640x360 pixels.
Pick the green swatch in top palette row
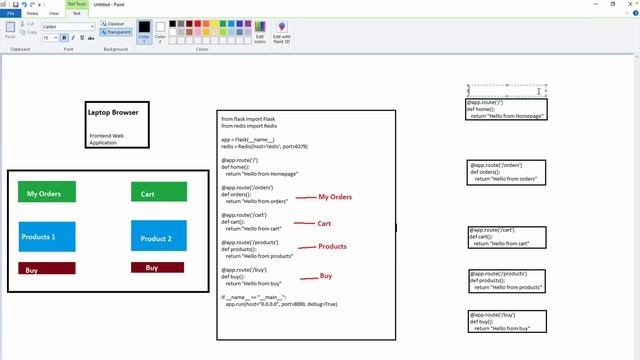click(223, 24)
